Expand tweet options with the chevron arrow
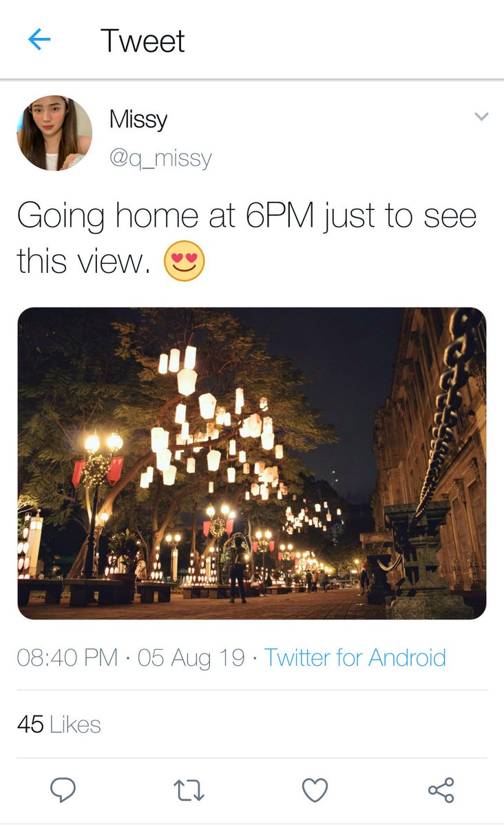 (x=482, y=116)
